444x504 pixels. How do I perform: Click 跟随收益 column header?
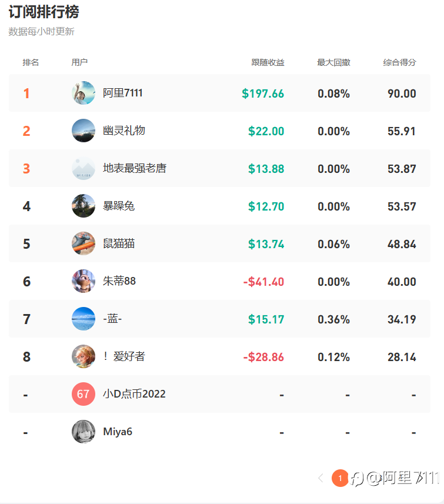tap(268, 62)
